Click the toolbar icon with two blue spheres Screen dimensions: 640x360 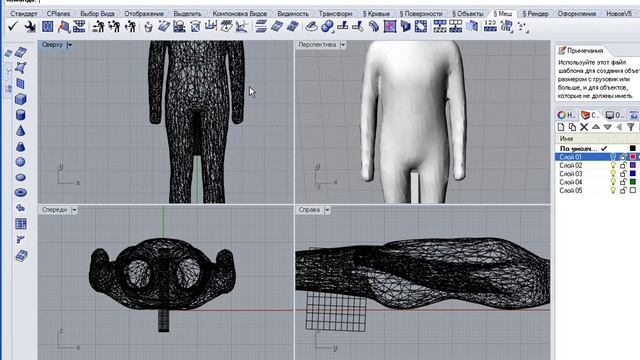tap(327, 27)
